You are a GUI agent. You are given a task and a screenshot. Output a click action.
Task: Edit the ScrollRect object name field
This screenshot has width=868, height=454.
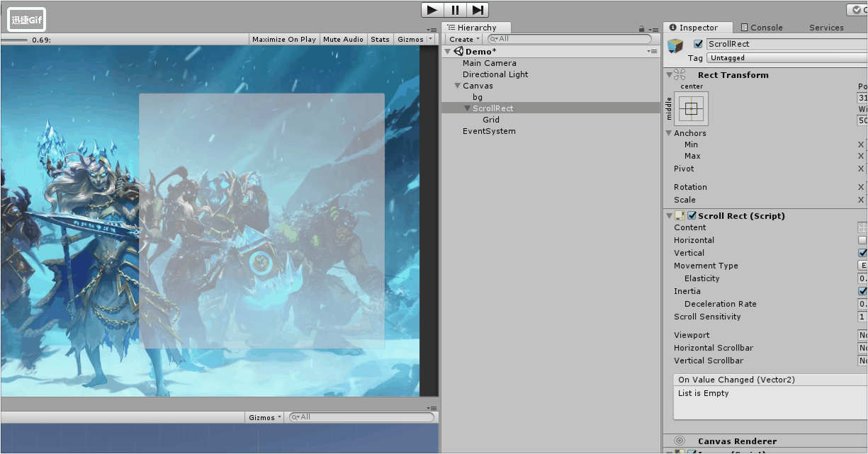[x=787, y=44]
